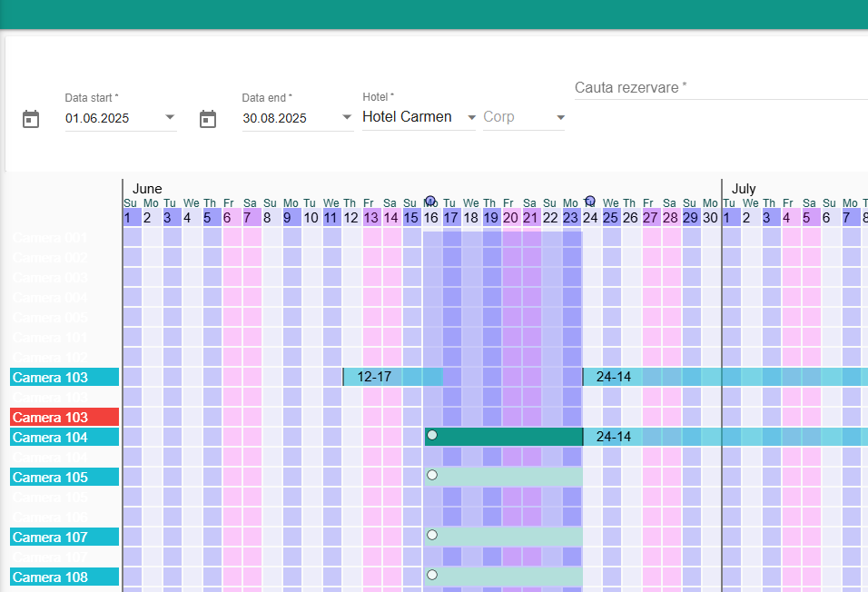Open calendar picker for Data end
Image resolution: width=868 pixels, height=592 pixels.
(x=208, y=119)
